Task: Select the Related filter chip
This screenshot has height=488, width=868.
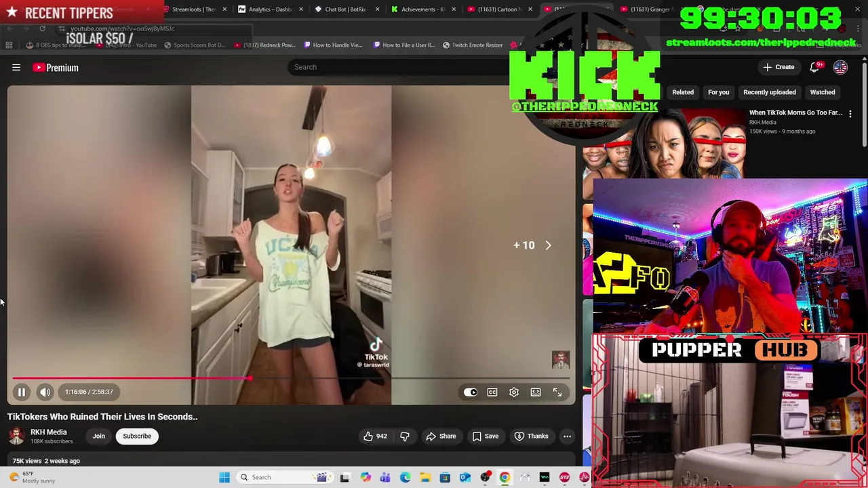Action: click(x=683, y=92)
